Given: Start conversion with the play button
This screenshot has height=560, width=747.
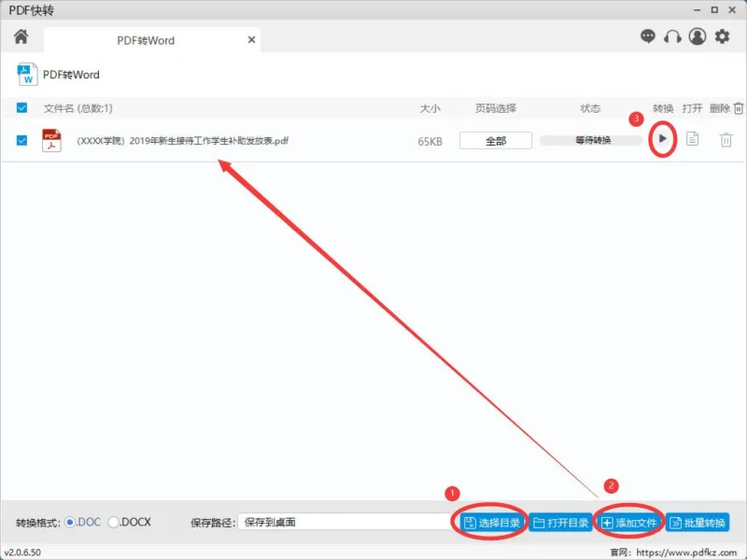Looking at the screenshot, I should coord(662,138).
